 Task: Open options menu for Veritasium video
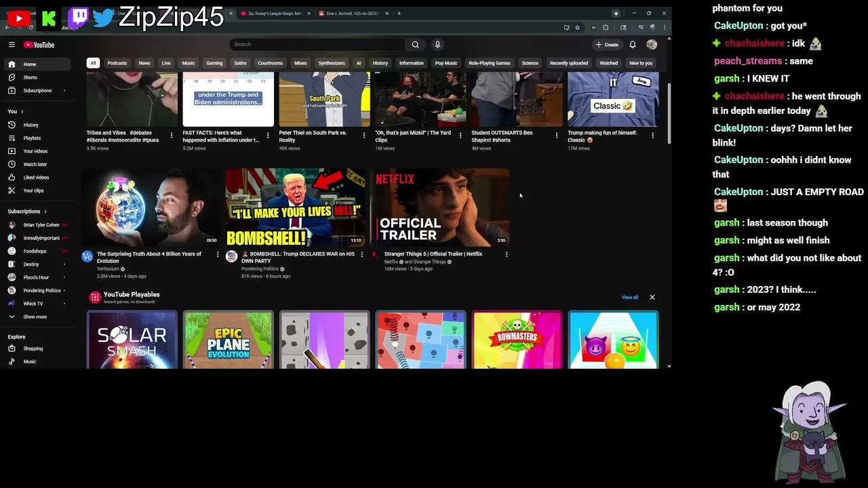[x=218, y=254]
